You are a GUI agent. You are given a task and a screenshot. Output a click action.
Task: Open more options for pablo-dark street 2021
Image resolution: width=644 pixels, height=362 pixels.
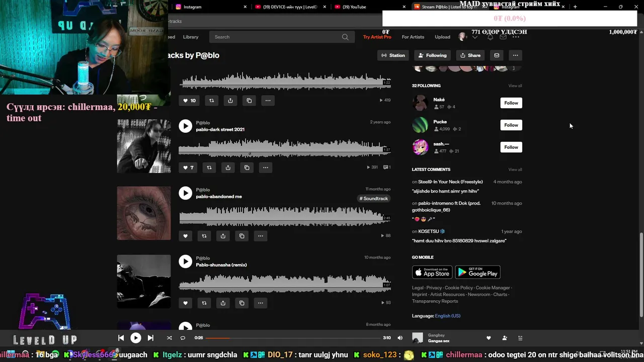click(265, 167)
